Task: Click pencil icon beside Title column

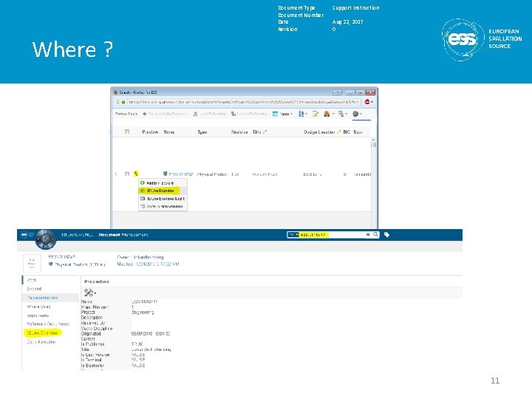Action: tap(265, 132)
